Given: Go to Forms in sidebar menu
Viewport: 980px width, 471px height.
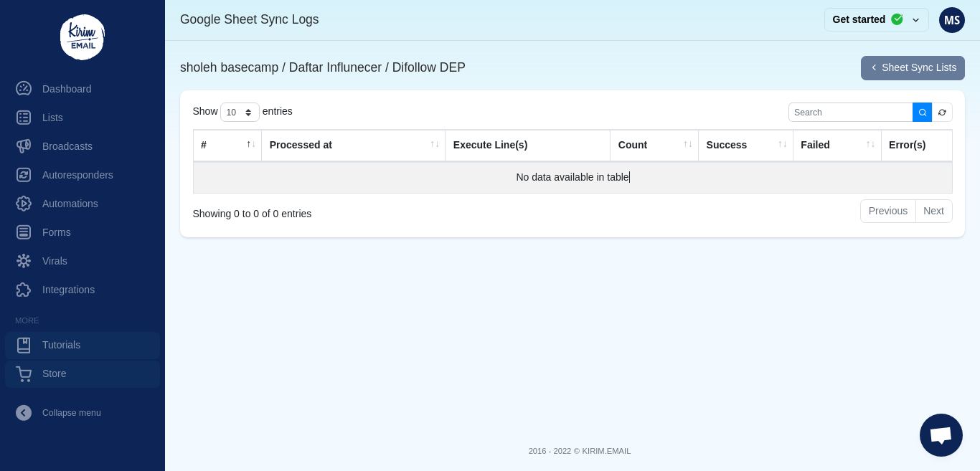Looking at the screenshot, I should click(x=56, y=232).
